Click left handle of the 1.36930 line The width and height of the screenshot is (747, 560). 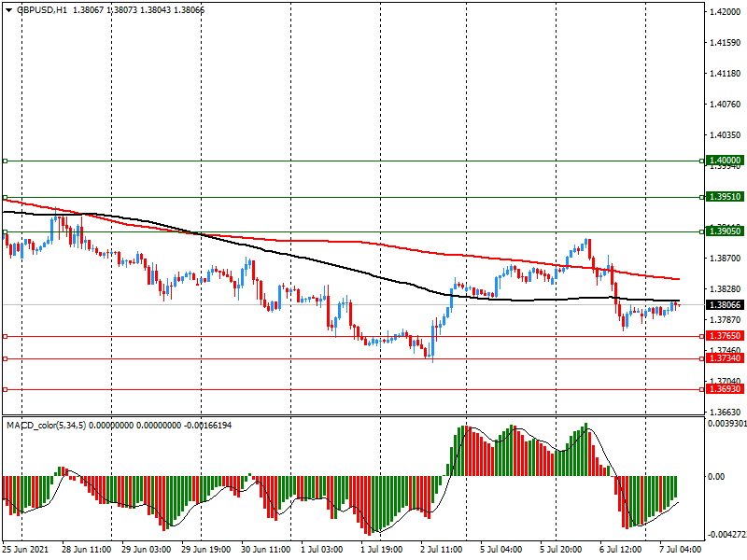(x=5, y=389)
